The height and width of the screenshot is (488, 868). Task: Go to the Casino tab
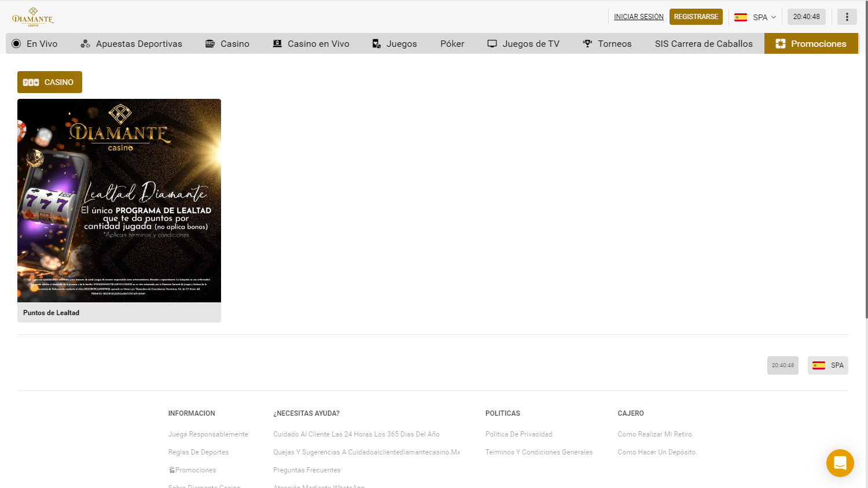click(x=227, y=43)
